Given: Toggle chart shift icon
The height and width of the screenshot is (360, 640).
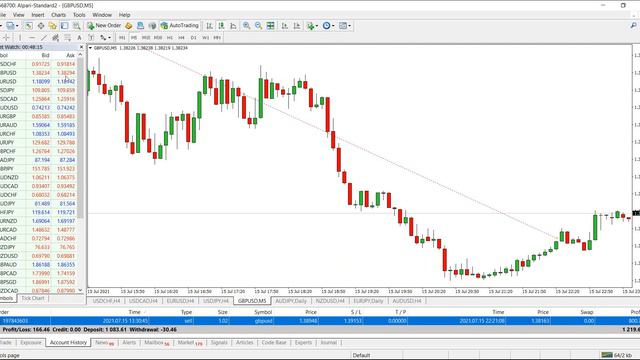Looking at the screenshot, I should pos(297,26).
